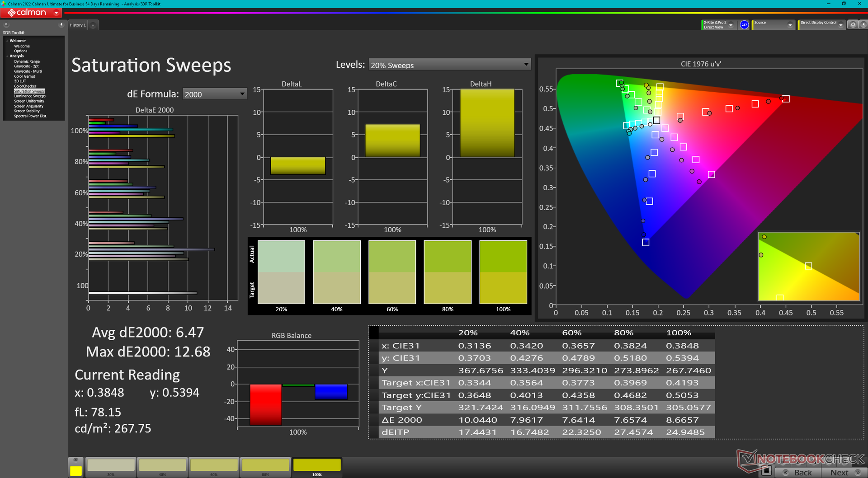Click the CIE 1976 u'v' chart title

701,64
